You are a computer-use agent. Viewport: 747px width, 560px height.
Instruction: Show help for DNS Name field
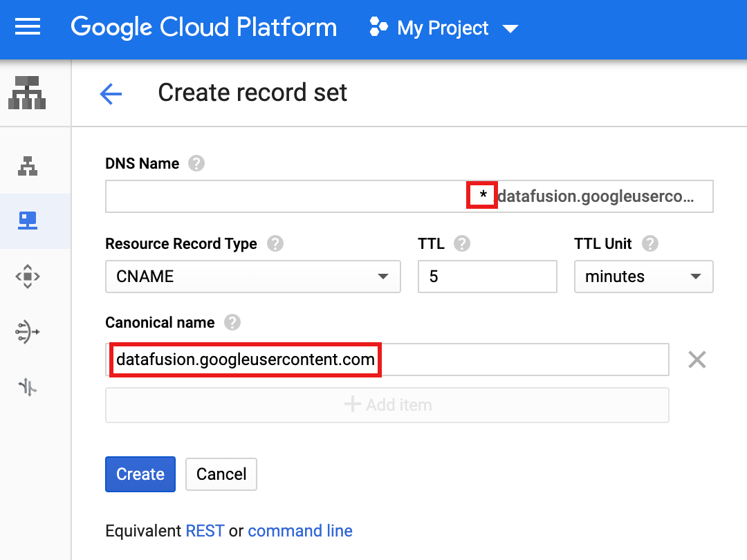pos(197,164)
